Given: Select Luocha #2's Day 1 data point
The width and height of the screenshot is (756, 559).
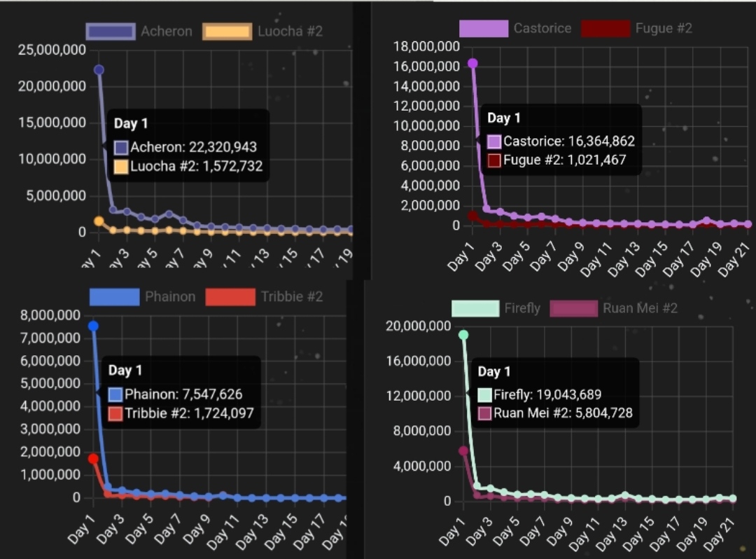Looking at the screenshot, I should pyautogui.click(x=99, y=221).
